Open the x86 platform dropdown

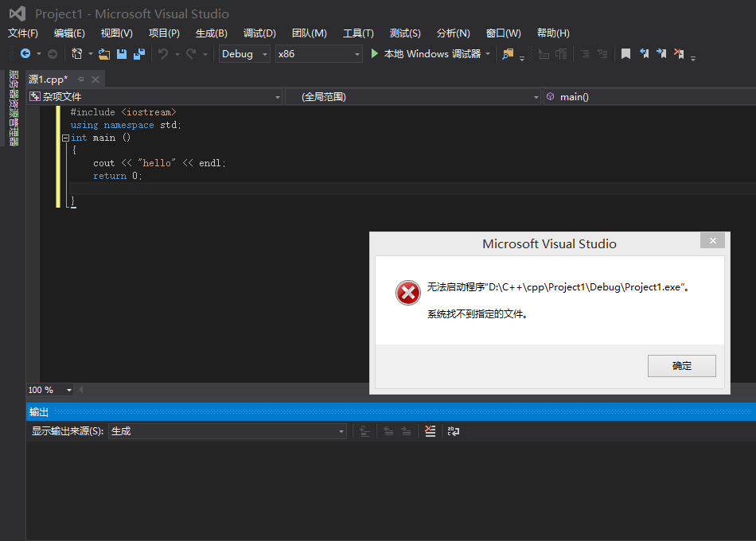(318, 54)
